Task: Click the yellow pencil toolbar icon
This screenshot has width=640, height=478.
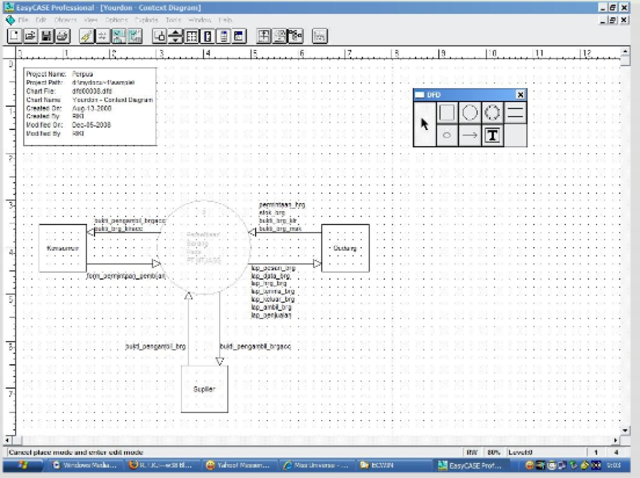Action: click(x=86, y=36)
